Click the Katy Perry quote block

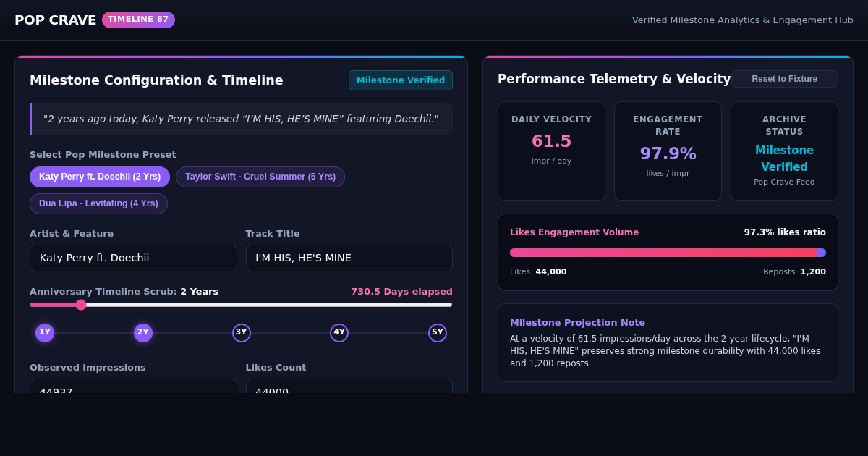pyautogui.click(x=241, y=119)
